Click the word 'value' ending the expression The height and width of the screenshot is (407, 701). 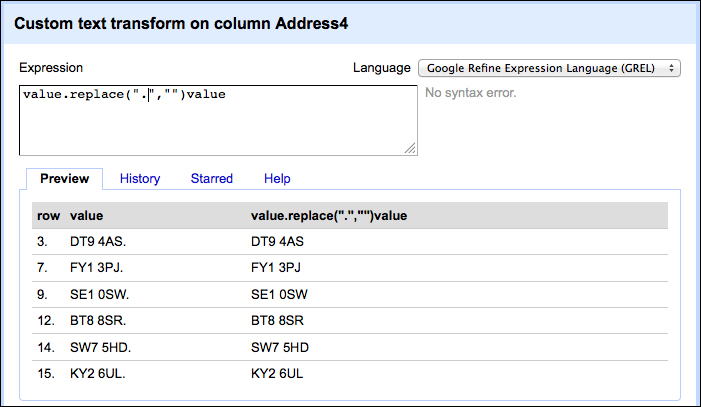point(206,94)
